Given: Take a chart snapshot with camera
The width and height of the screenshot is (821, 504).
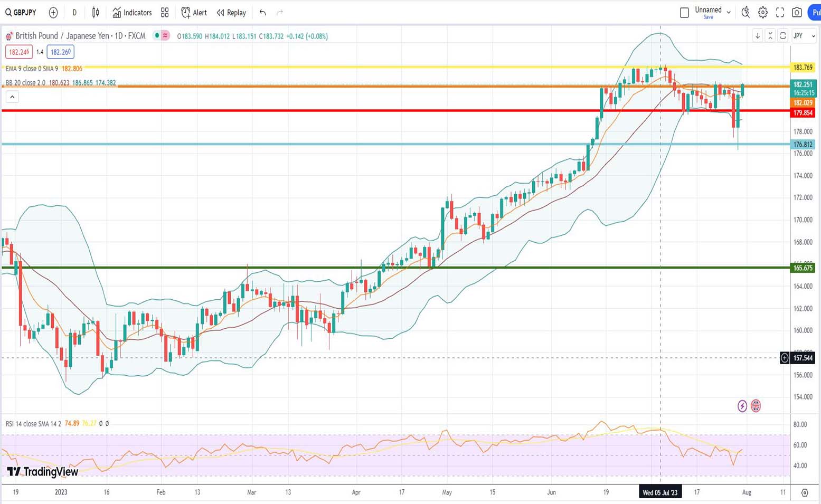Looking at the screenshot, I should 797,12.
